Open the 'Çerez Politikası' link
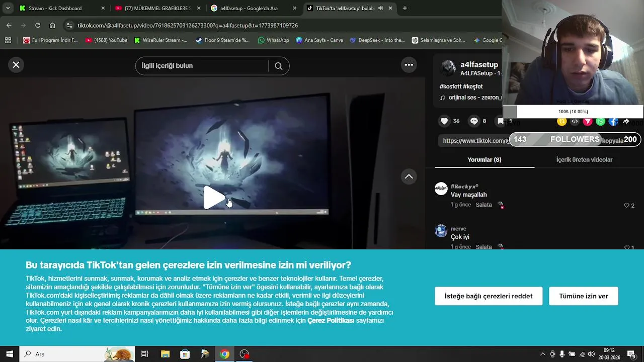 pos(331,320)
